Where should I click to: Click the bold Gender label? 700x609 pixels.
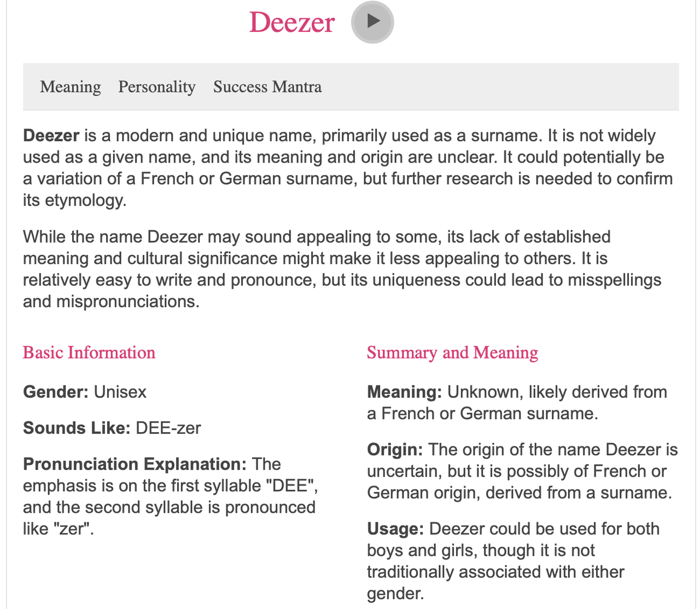(x=56, y=392)
